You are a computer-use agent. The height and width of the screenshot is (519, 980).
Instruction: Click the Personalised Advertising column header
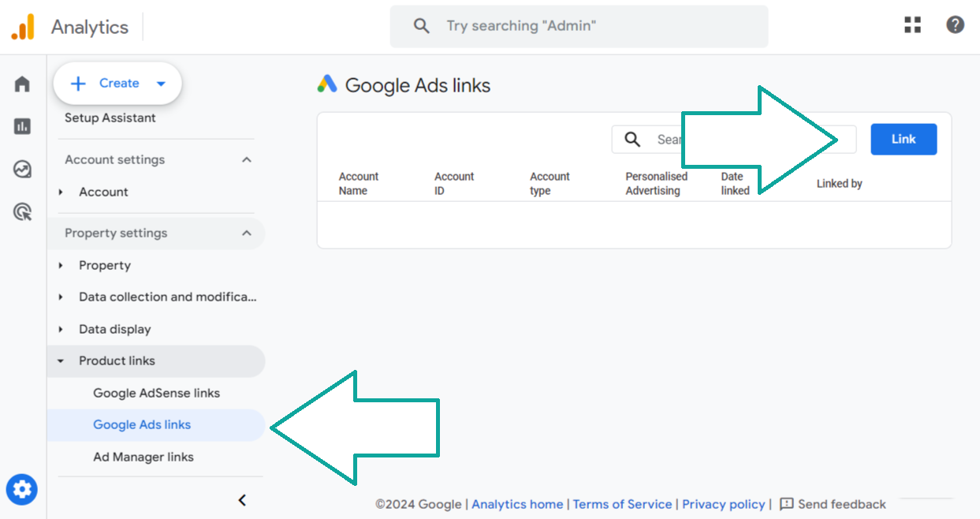(657, 184)
